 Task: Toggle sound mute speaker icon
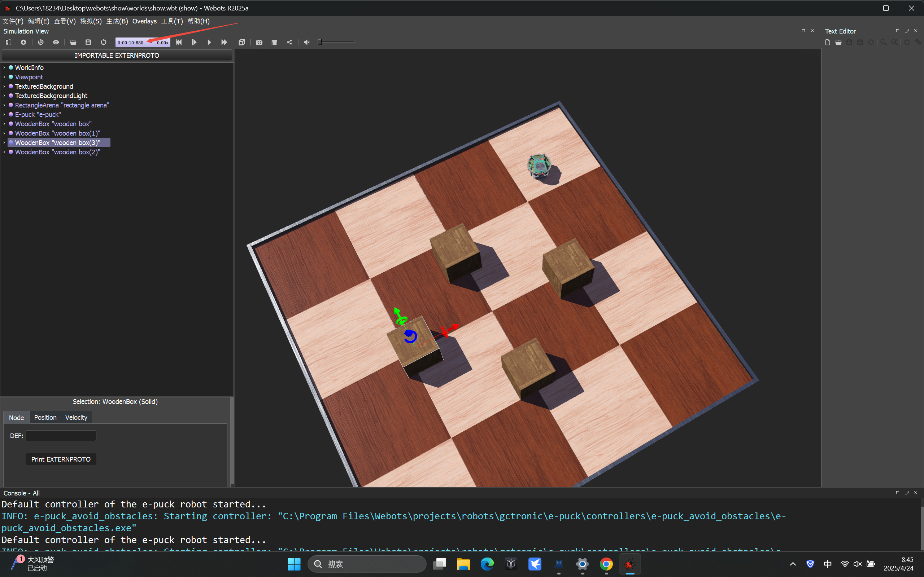pos(306,42)
